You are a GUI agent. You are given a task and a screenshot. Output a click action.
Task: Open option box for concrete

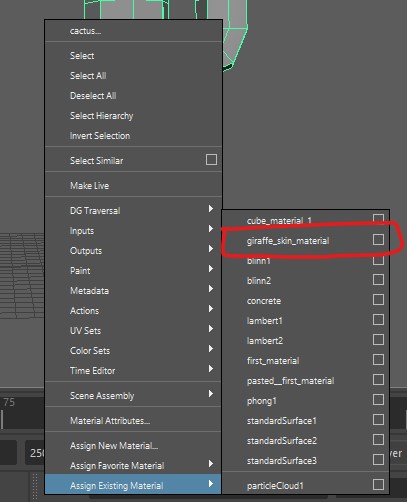[x=378, y=299]
